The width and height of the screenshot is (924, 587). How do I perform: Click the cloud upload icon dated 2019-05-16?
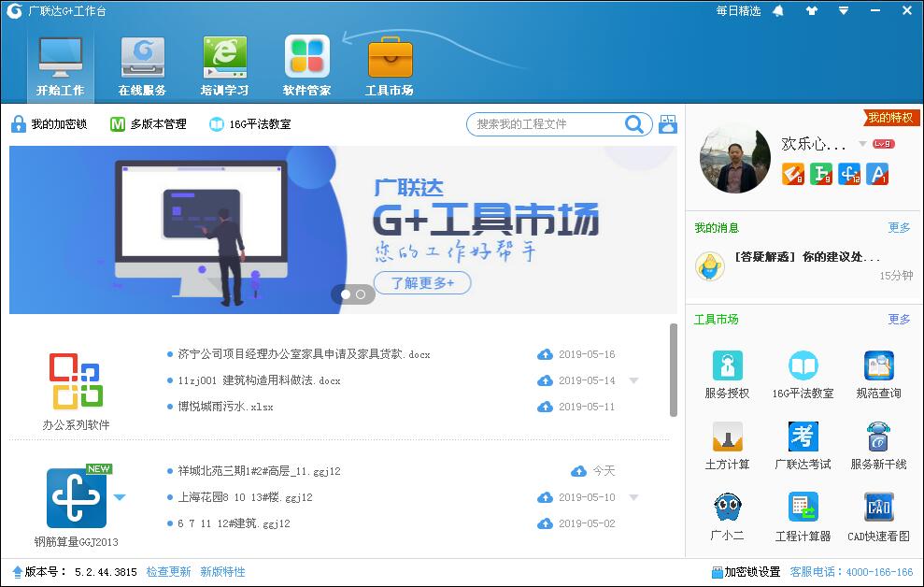545,354
